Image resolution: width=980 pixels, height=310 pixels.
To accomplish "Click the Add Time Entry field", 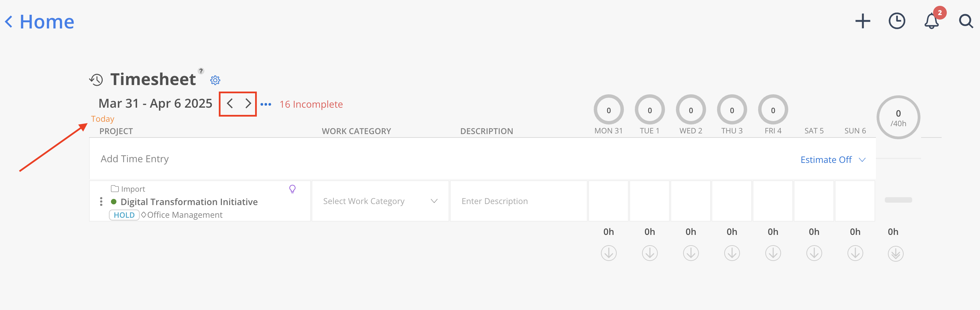I will click(135, 159).
